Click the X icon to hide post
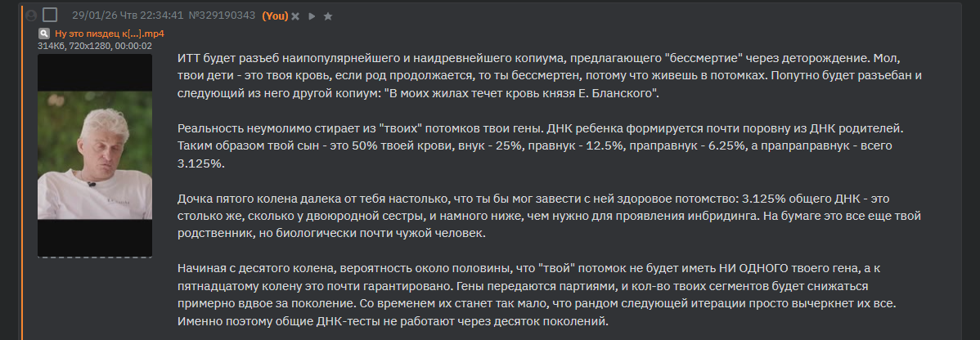 point(295,16)
